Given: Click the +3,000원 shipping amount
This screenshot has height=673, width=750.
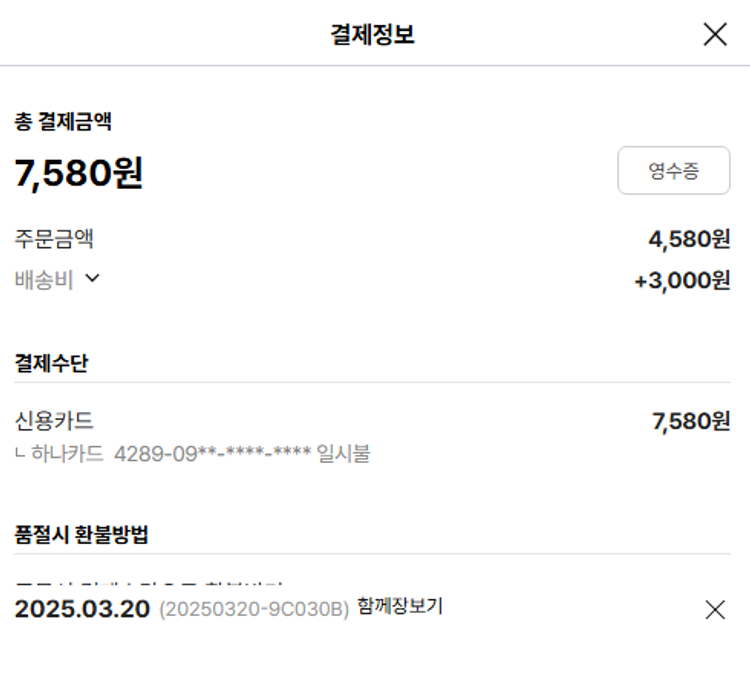Looking at the screenshot, I should pyautogui.click(x=682, y=281).
